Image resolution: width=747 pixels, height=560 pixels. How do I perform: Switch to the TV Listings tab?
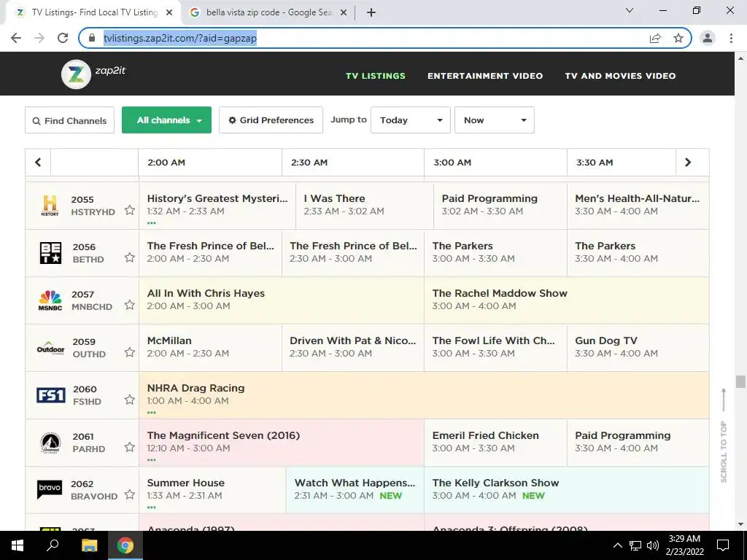point(94,12)
